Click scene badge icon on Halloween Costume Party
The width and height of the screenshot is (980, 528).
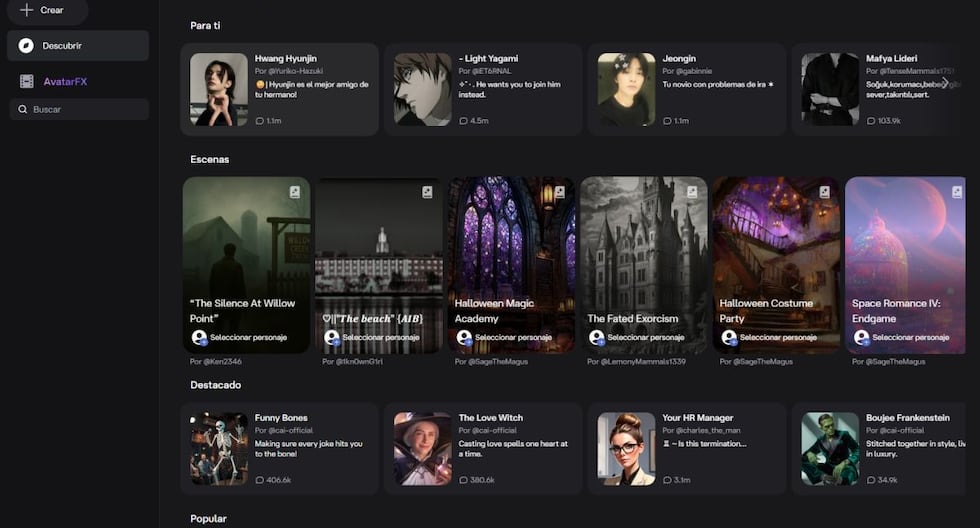click(824, 192)
